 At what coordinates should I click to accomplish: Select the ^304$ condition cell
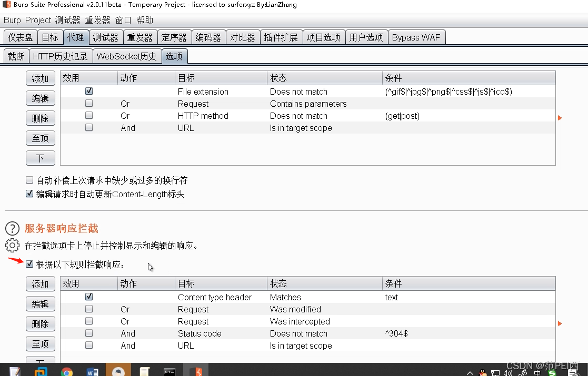pyautogui.click(x=469, y=333)
